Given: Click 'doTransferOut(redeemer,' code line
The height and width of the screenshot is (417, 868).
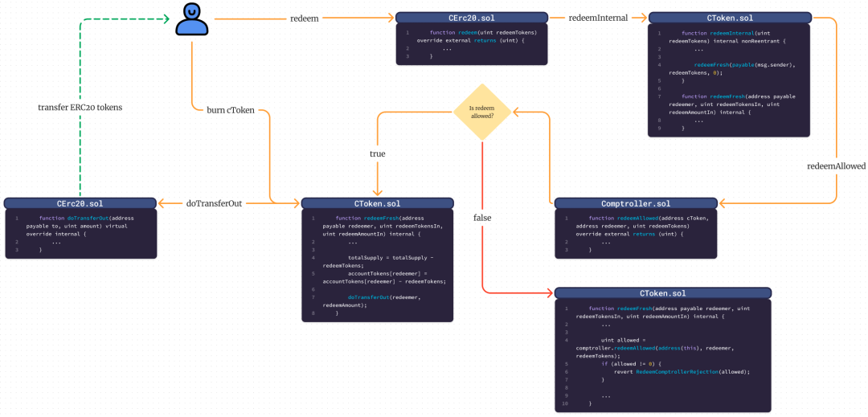Looking at the screenshot, I should click(383, 297).
